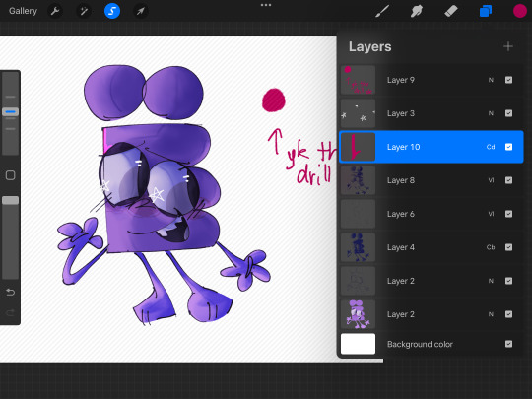Select Layer 3 stars thumbnail

coord(358,113)
